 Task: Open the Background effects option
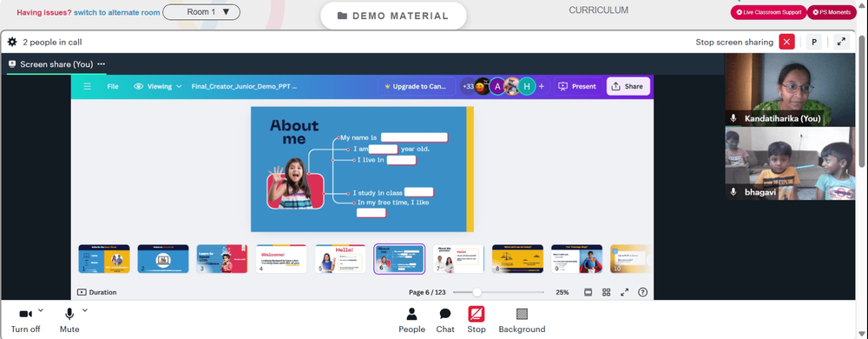pos(522,320)
